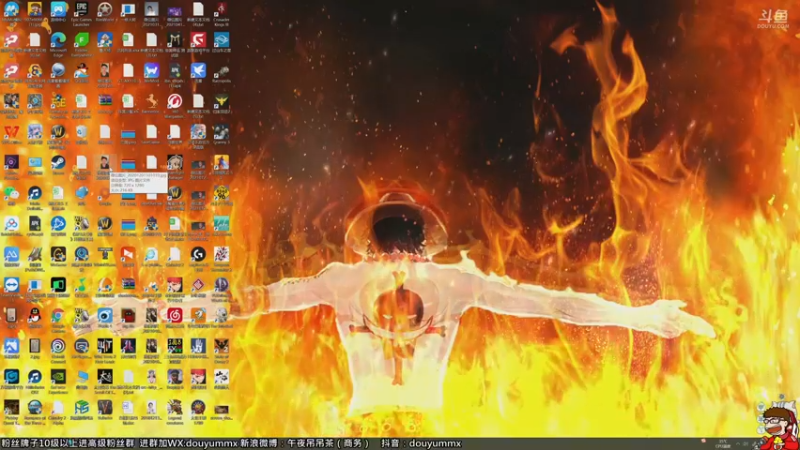Open Logitech G HUB icon
This screenshot has height=450, width=800.
tap(198, 254)
